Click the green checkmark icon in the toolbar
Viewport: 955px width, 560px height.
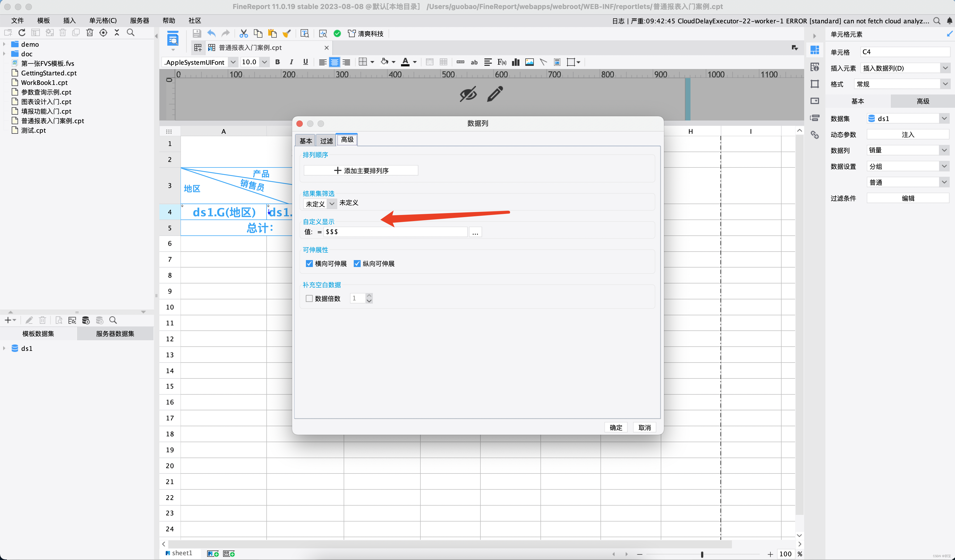[337, 34]
